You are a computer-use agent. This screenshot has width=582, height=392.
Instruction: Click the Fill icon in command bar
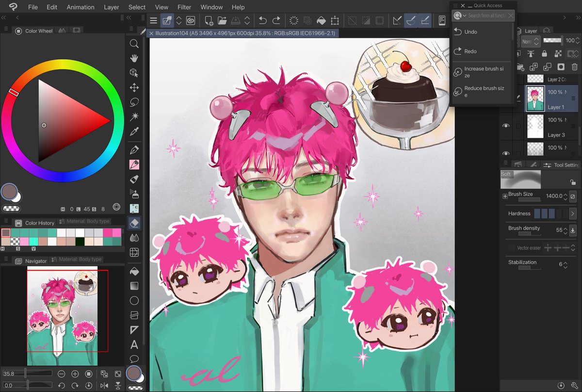click(321, 20)
